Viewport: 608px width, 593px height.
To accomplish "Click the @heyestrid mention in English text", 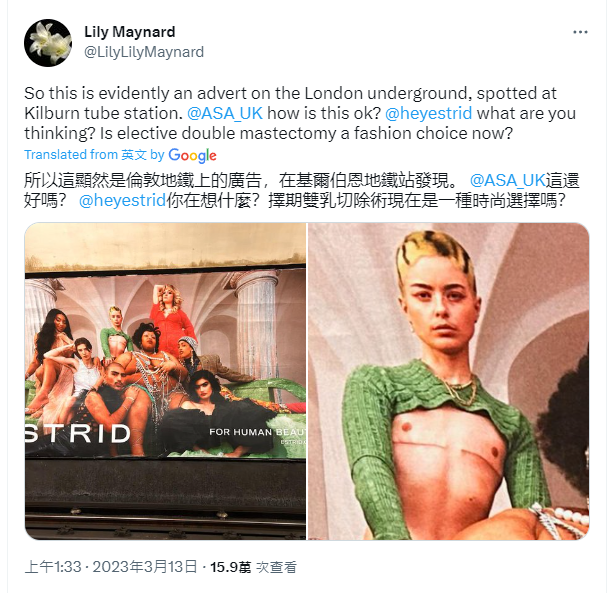I will (428, 113).
